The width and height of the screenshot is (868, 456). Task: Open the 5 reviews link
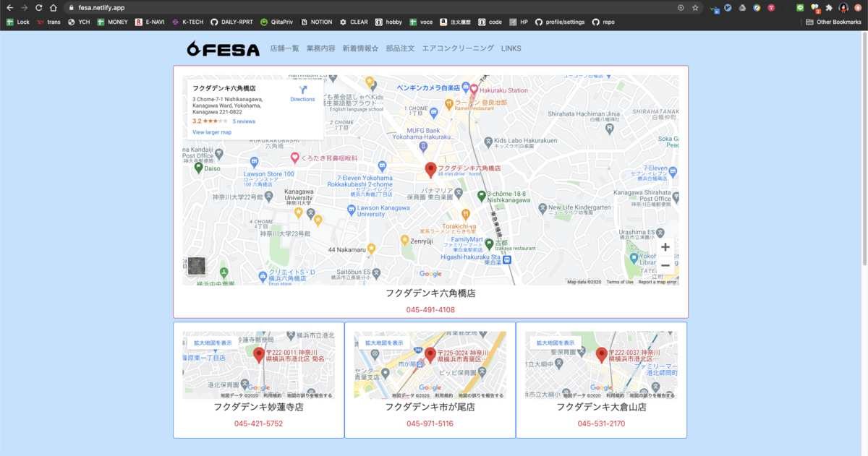coord(243,121)
